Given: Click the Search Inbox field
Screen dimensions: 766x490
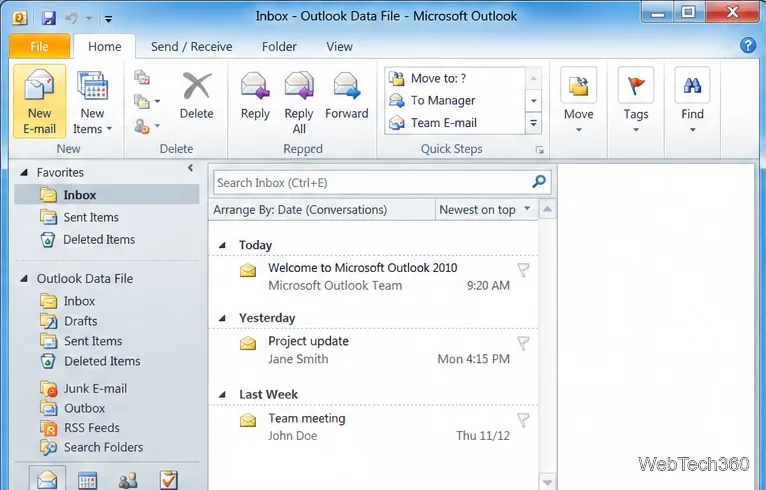Looking at the screenshot, I should 371,183.
